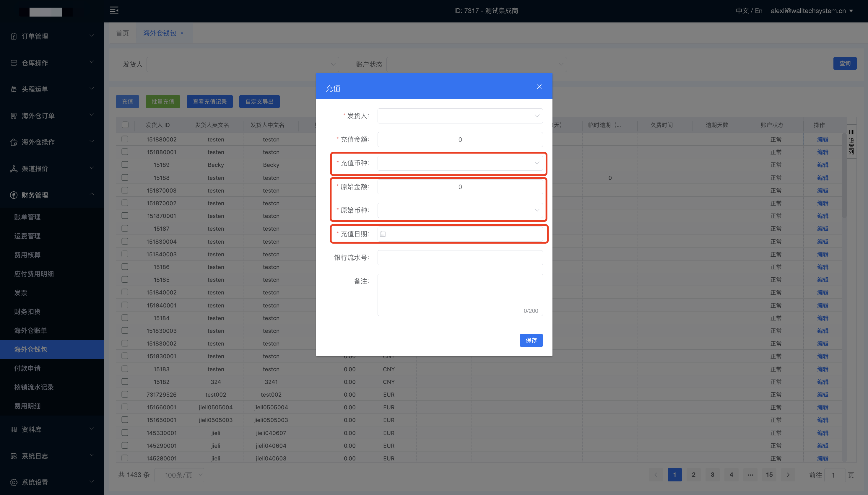Close the 充值 dialog with X

point(539,87)
